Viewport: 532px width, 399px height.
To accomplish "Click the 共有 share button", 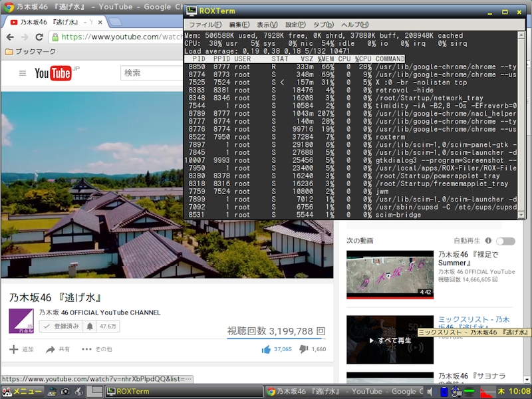I will coord(58,349).
